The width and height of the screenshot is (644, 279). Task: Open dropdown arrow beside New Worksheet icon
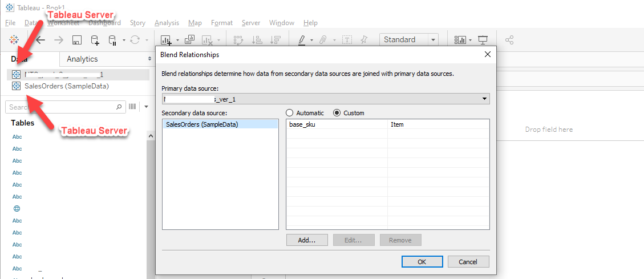(177, 41)
